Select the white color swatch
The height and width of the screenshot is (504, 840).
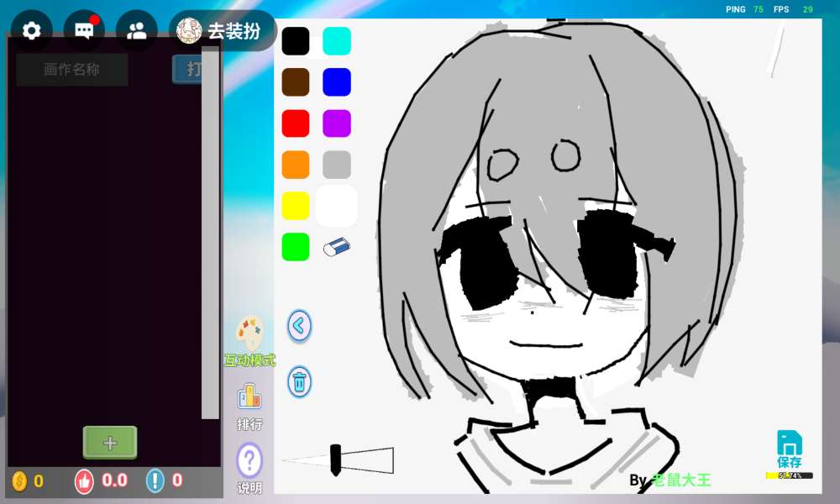click(x=337, y=206)
